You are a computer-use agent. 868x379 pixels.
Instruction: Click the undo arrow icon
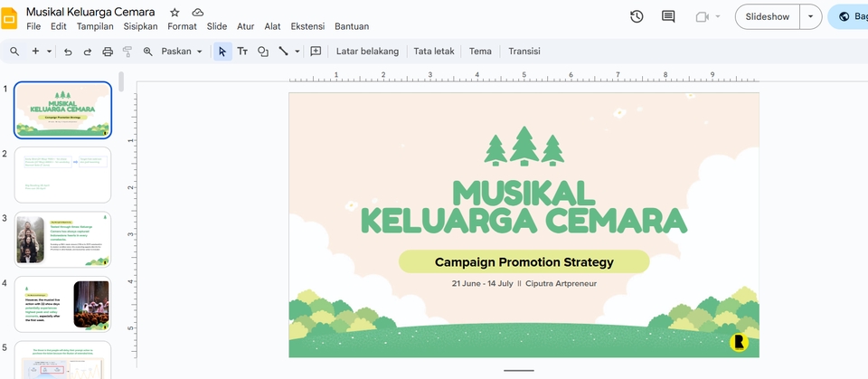[x=68, y=52]
